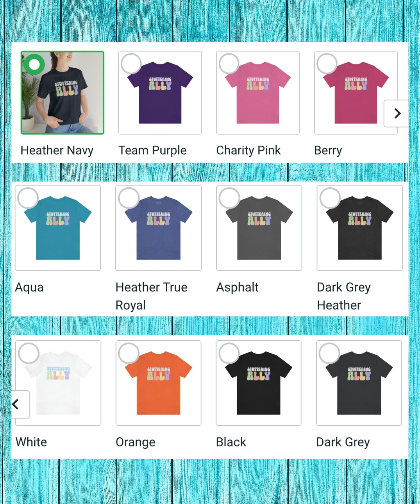
Task: Advance carousel with right chevron arrow
Action: 397,113
